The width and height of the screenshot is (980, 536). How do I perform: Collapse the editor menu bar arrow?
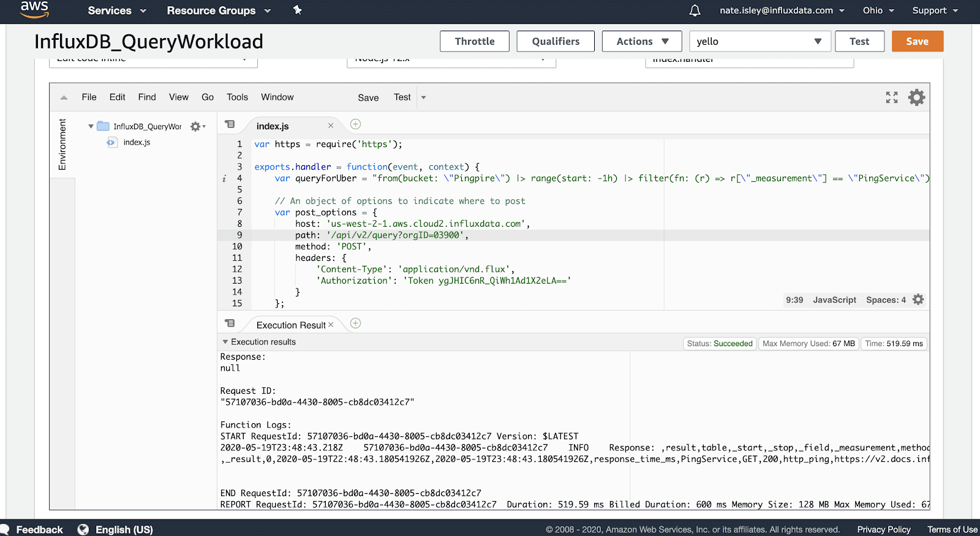click(64, 97)
